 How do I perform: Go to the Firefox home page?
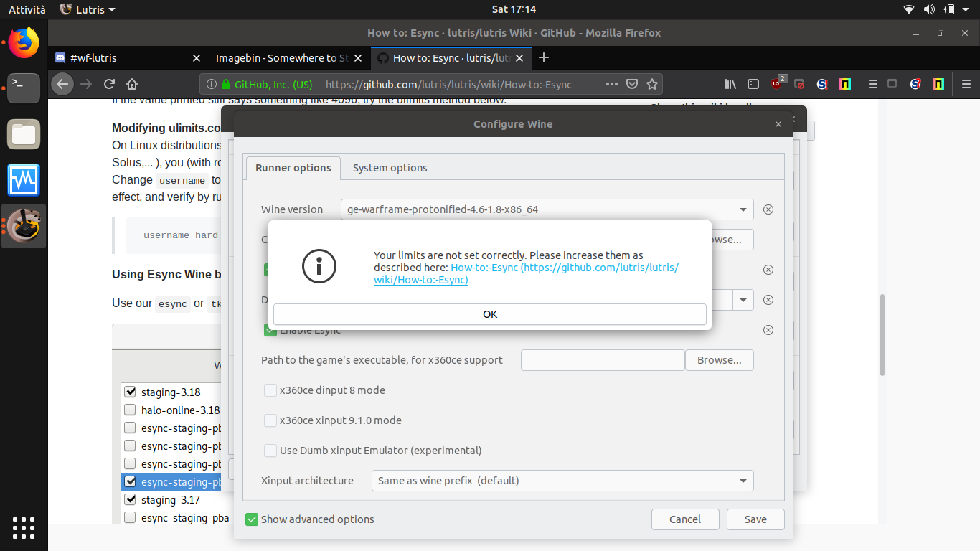pos(132,84)
